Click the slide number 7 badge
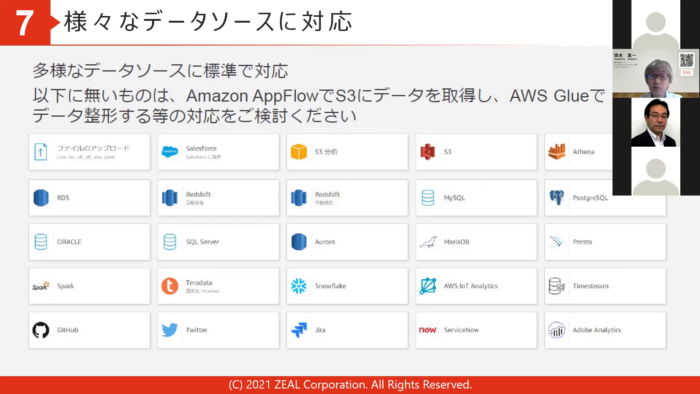The width and height of the screenshot is (700, 394). point(25,22)
